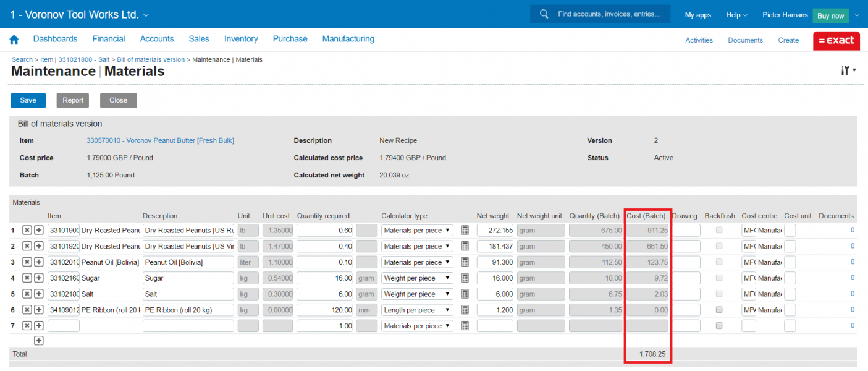Insert line with plus icon on row 3

click(x=38, y=262)
